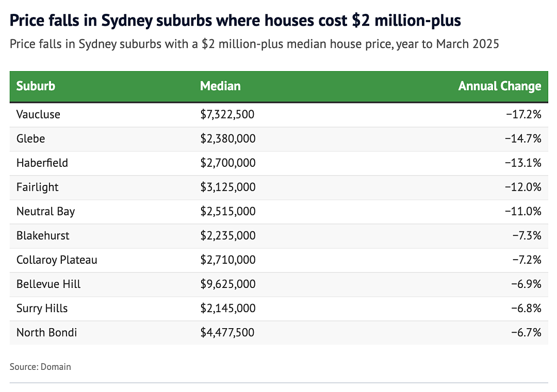The height and width of the screenshot is (392, 557).
Task: Select Blakehurst in the table
Action: (43, 235)
